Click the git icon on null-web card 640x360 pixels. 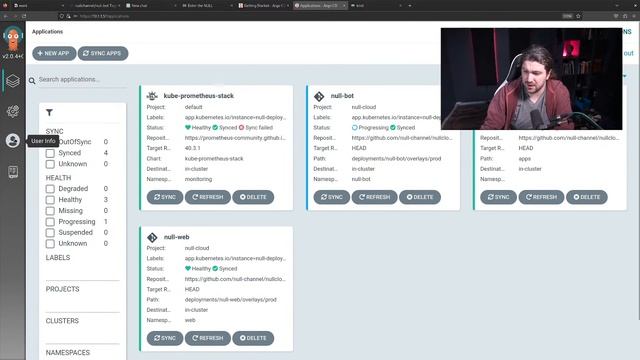[x=152, y=237]
